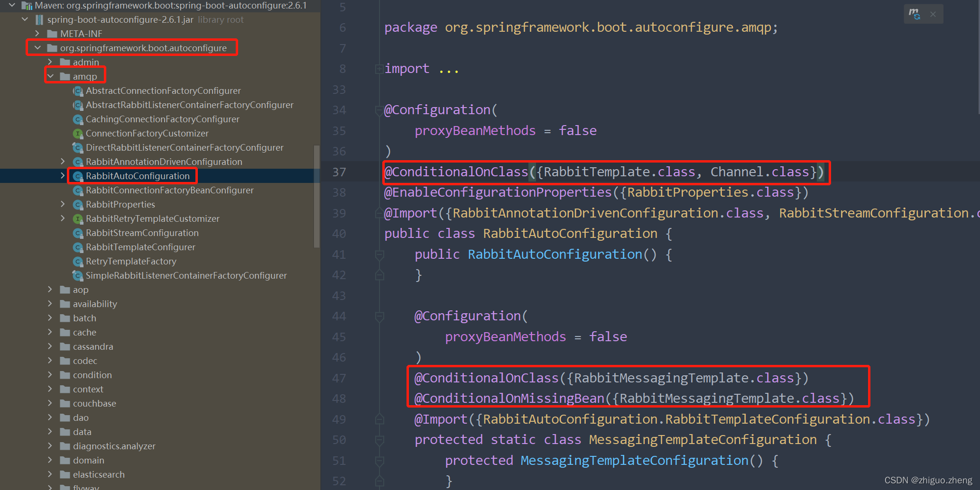Viewport: 980px width, 490px height.
Task: Fold the nested @Configuration at line 44
Action: click(379, 317)
